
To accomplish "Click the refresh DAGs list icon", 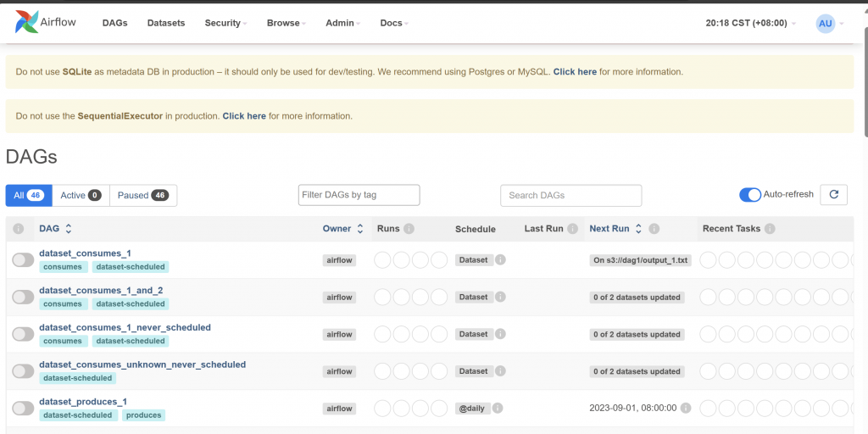I will [x=834, y=195].
